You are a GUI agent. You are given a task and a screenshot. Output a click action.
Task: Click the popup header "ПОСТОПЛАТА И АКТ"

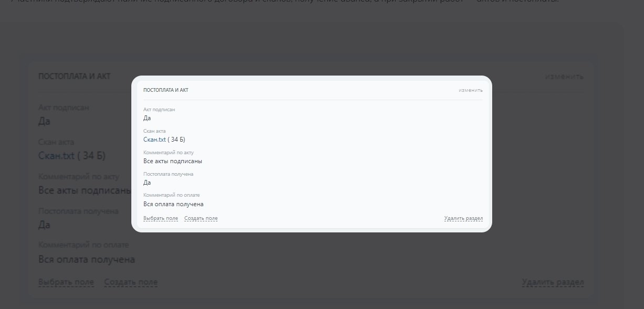(166, 90)
